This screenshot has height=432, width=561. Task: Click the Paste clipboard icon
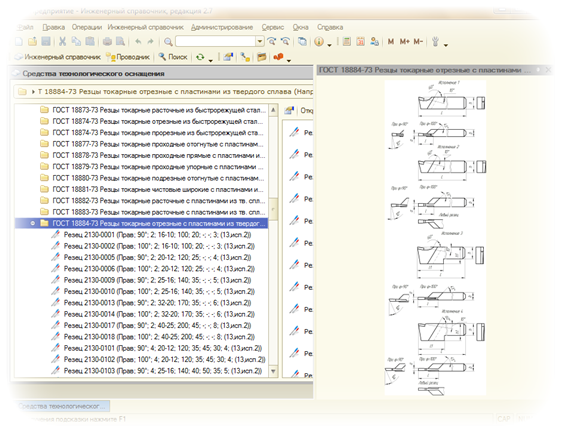(90, 42)
